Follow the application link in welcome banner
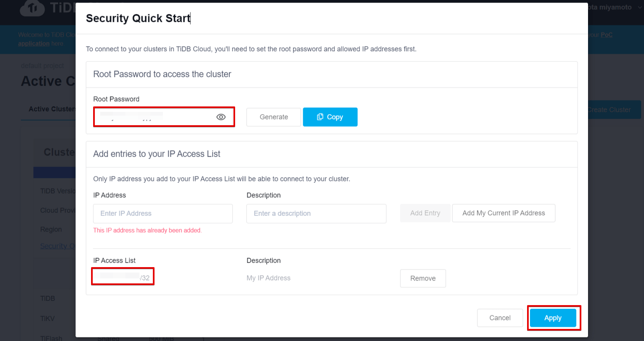644x341 pixels. (33, 44)
